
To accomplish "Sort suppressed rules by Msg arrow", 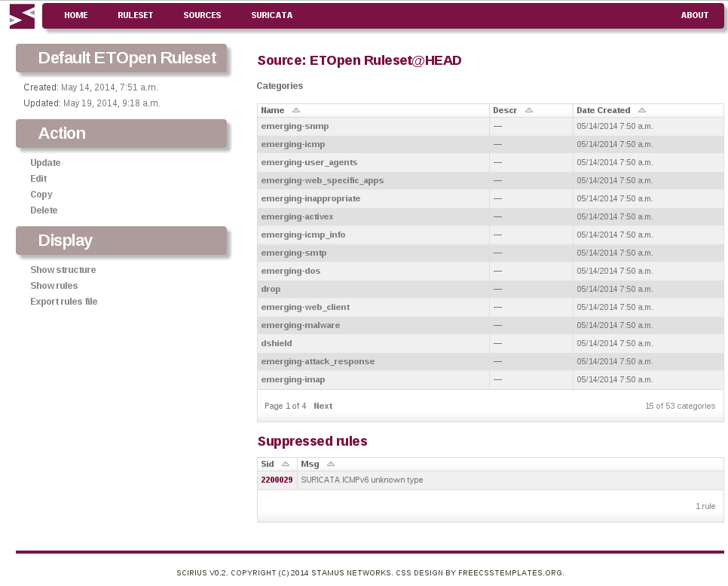I will pos(331,464).
